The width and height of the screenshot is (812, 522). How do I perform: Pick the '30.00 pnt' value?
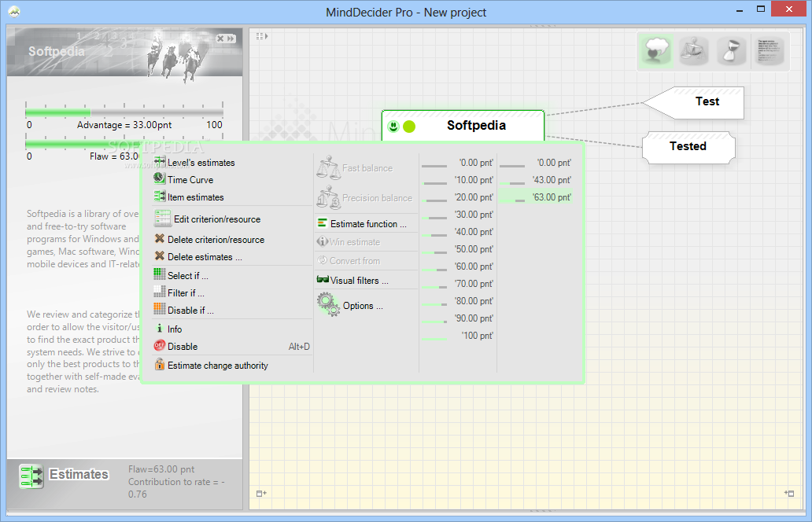pyautogui.click(x=458, y=214)
